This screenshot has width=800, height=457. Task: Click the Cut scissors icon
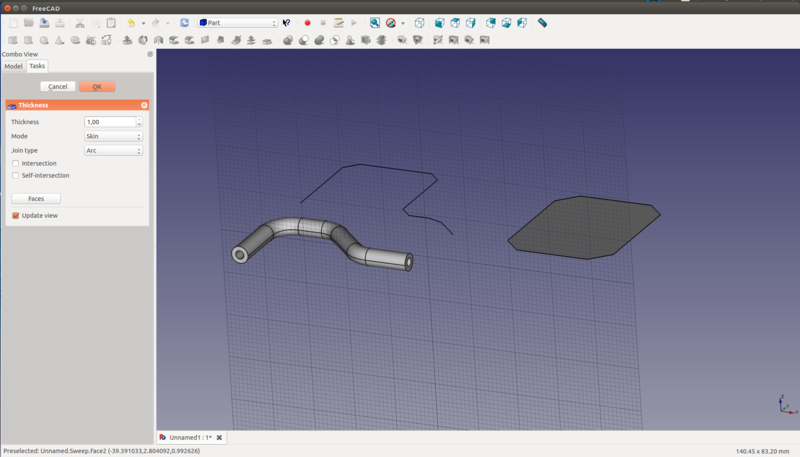click(x=80, y=22)
